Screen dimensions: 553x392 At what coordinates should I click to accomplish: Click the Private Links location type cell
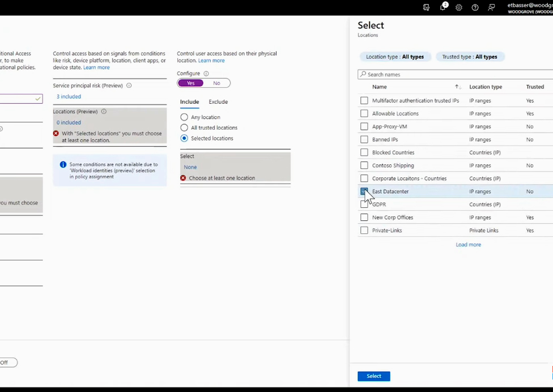point(483,230)
